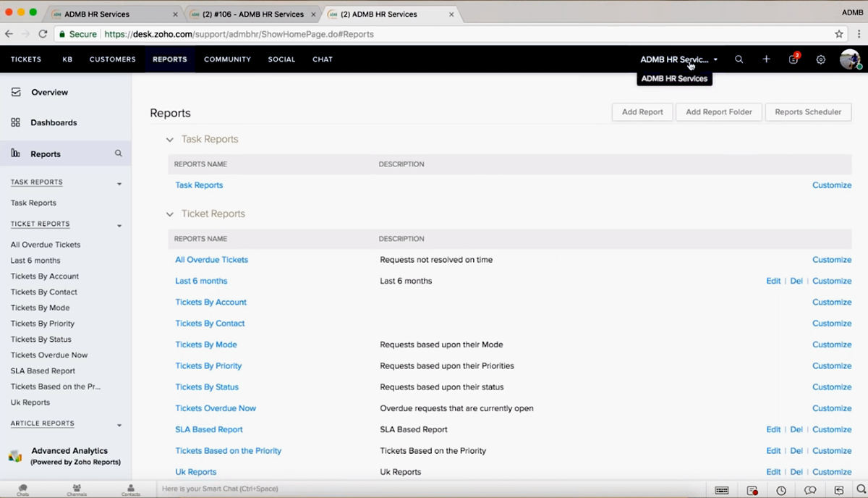
Task: Click the search icon in the top navigation bar
Action: coord(739,59)
